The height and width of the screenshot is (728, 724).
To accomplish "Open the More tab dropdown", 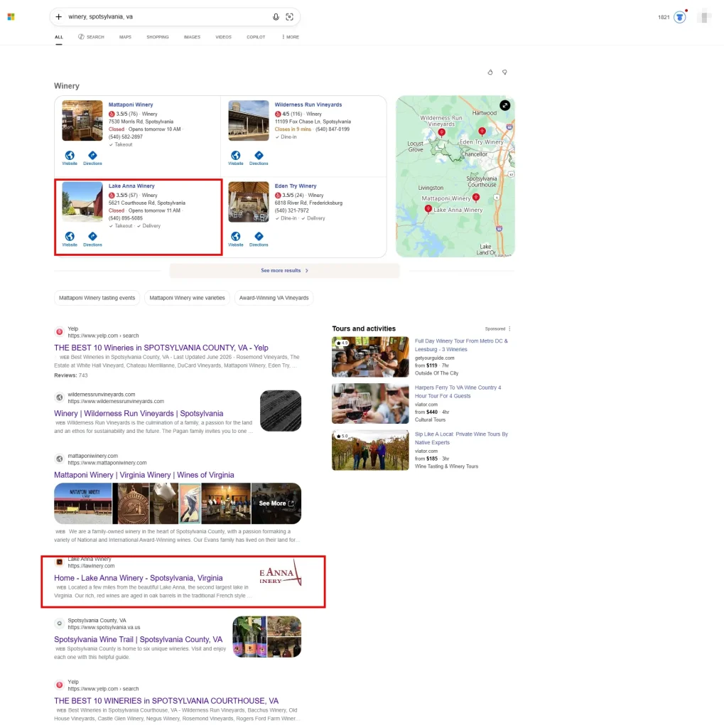I will (x=291, y=37).
